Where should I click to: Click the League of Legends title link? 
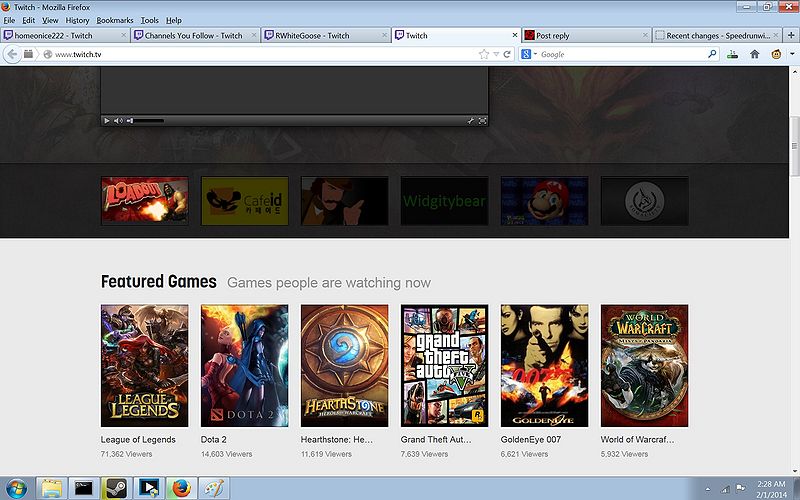[x=138, y=439]
